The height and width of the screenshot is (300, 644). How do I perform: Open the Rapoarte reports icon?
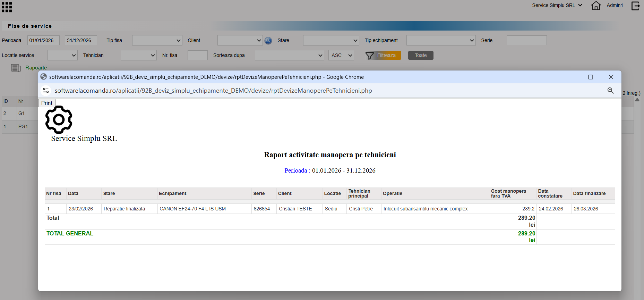point(16,68)
